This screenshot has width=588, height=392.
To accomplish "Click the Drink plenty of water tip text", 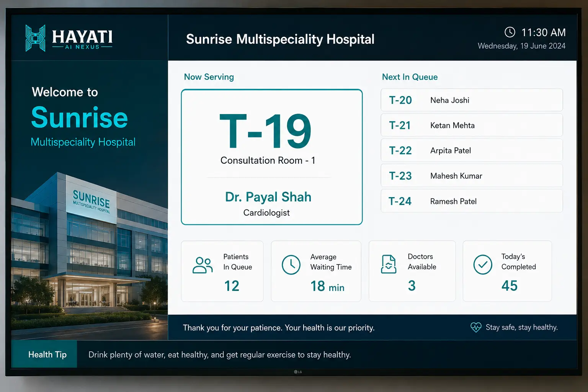I will click(219, 355).
